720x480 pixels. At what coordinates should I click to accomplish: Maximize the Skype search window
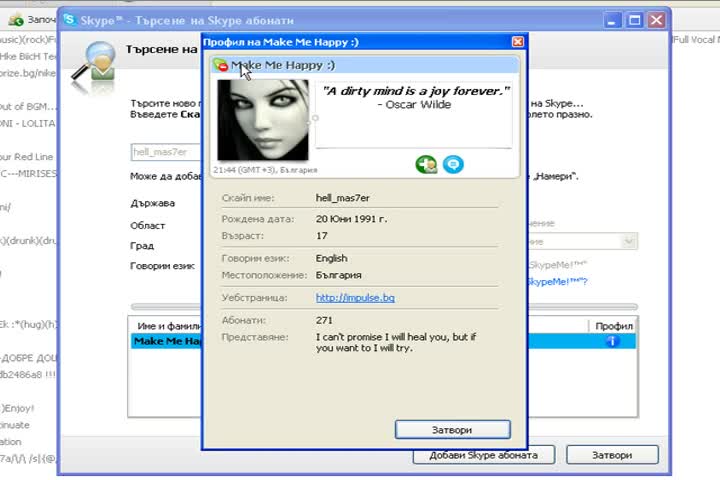point(635,20)
